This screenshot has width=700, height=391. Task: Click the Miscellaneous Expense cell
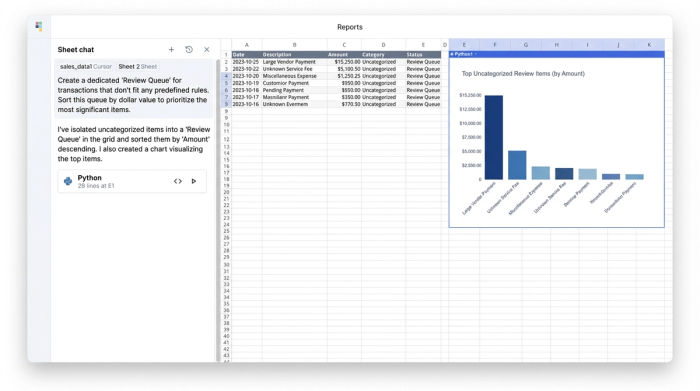coord(295,76)
